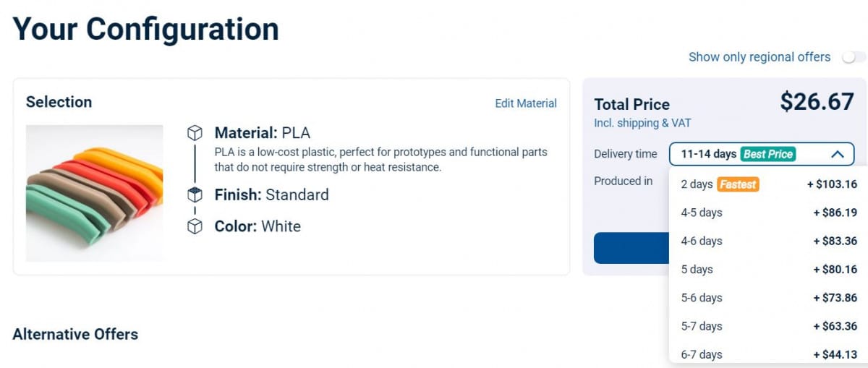This screenshot has height=368, width=868.
Task: Click the blue order button under Total Price
Action: [631, 248]
